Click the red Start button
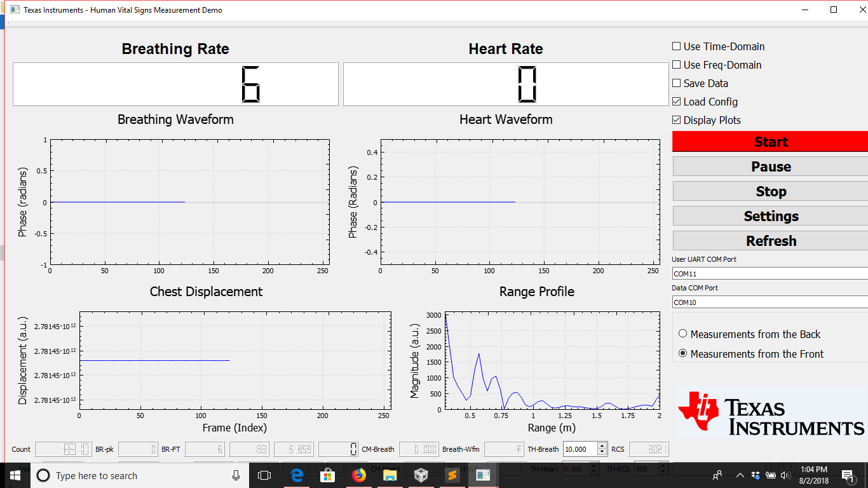This screenshot has width=868, height=488. pos(770,142)
